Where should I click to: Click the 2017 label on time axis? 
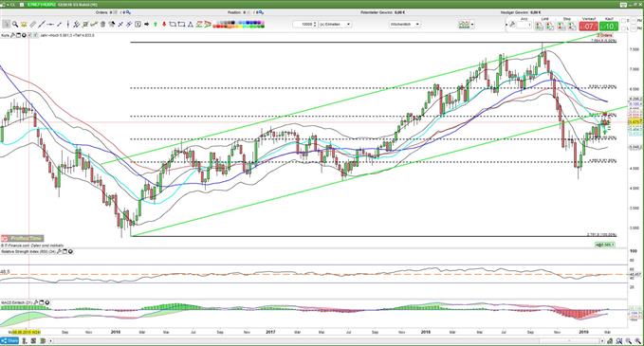point(270,332)
